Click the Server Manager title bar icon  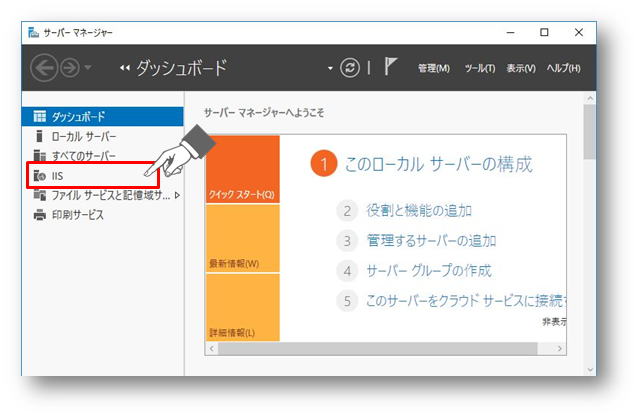33,32
